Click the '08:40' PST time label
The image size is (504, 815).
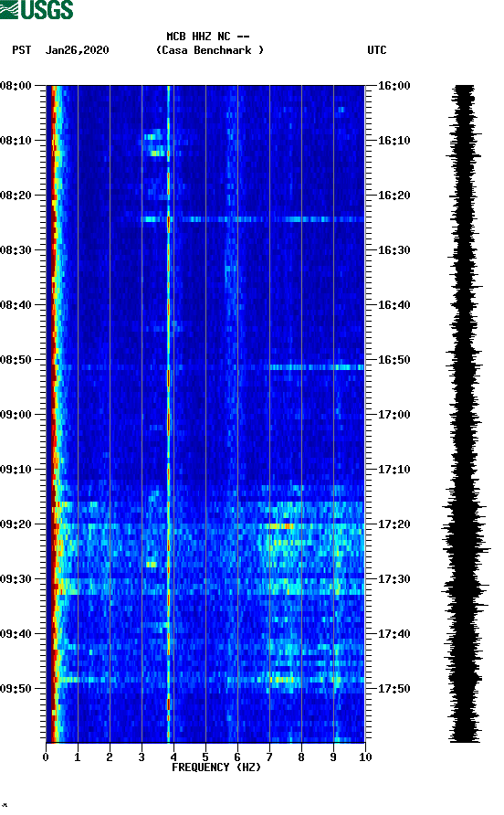(x=16, y=304)
